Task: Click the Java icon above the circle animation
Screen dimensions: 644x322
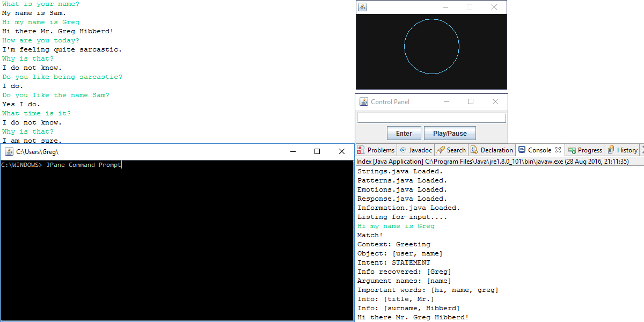Action: coord(363,7)
